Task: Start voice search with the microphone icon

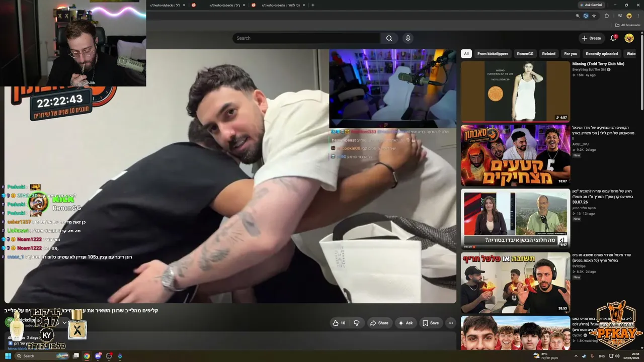Action: pos(408,38)
